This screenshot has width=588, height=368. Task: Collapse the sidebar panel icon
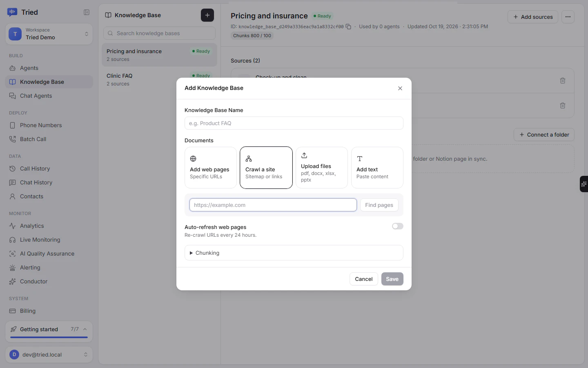[x=87, y=12]
